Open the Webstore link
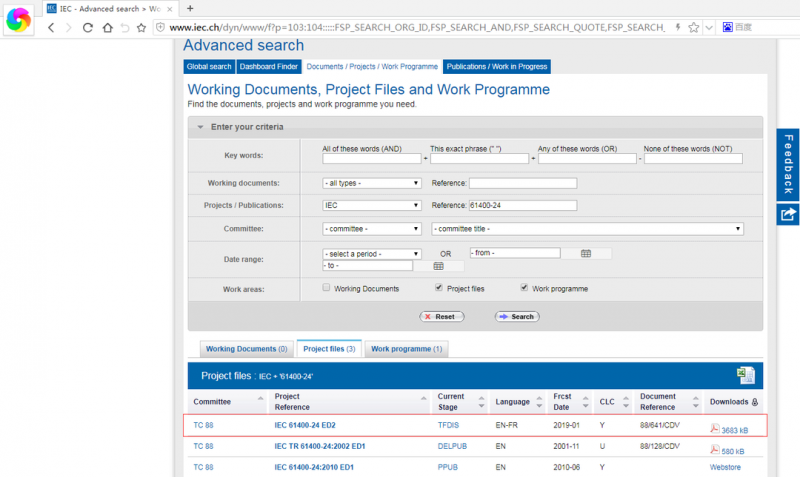 tap(725, 467)
